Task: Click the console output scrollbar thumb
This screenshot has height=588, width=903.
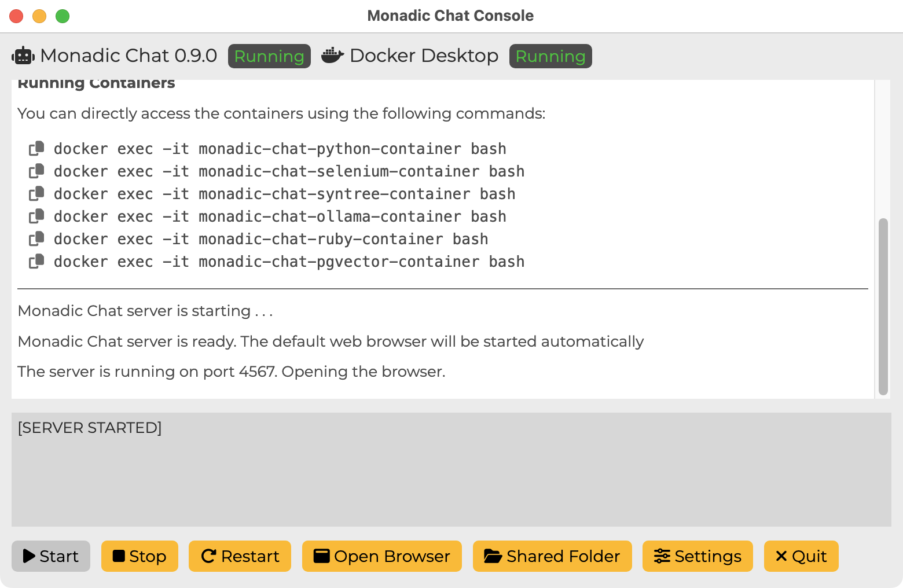Action: tap(883, 306)
